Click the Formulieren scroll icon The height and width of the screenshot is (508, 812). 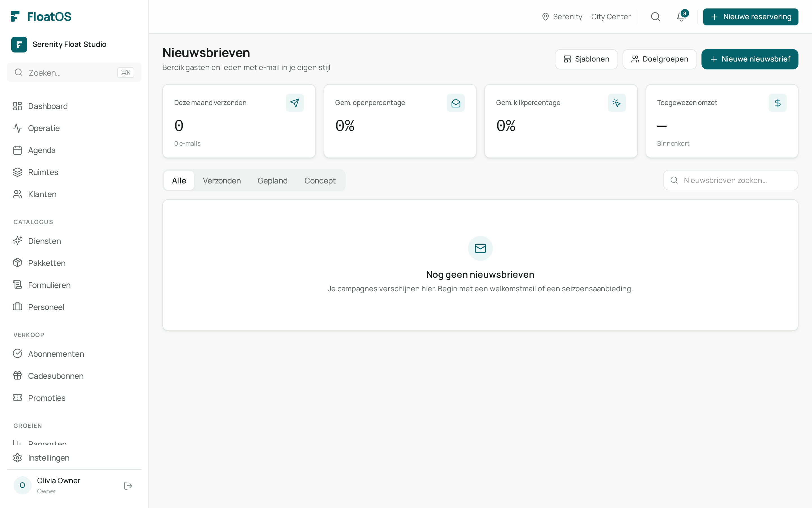[17, 285]
